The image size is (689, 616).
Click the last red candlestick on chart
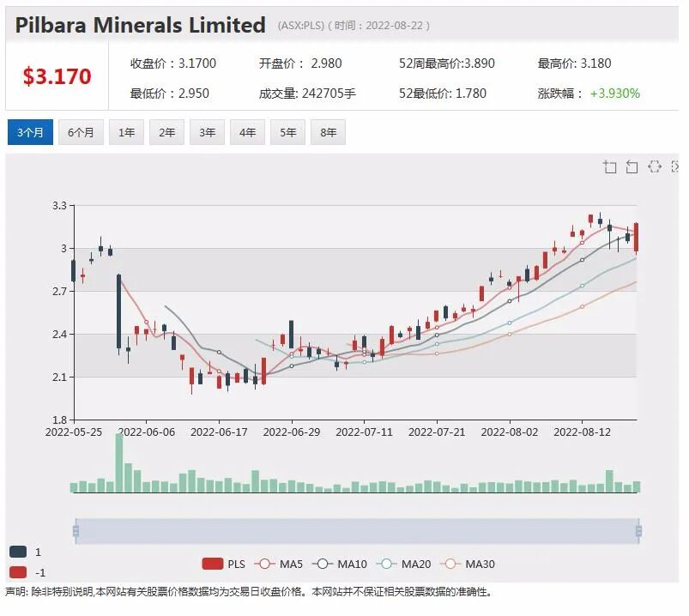pyautogui.click(x=636, y=238)
